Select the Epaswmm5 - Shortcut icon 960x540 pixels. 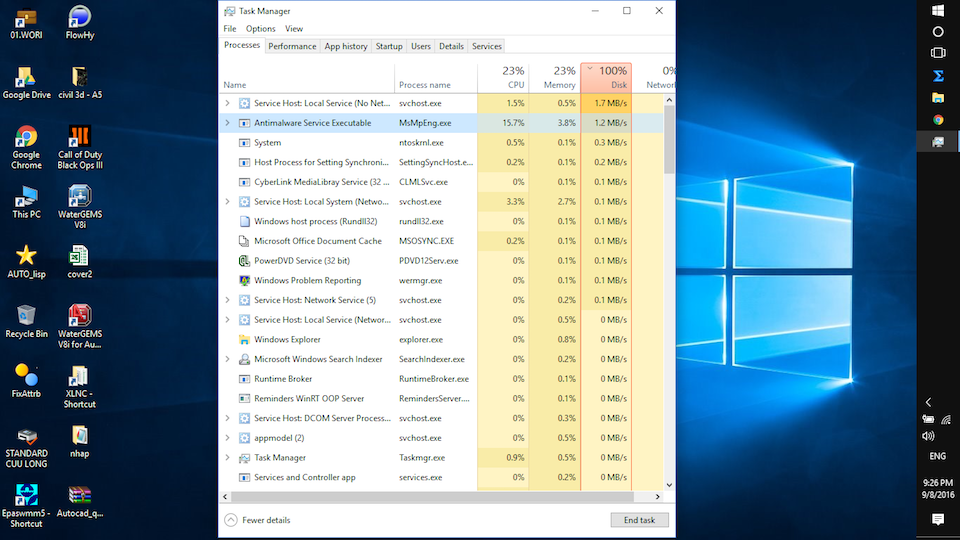point(26,506)
